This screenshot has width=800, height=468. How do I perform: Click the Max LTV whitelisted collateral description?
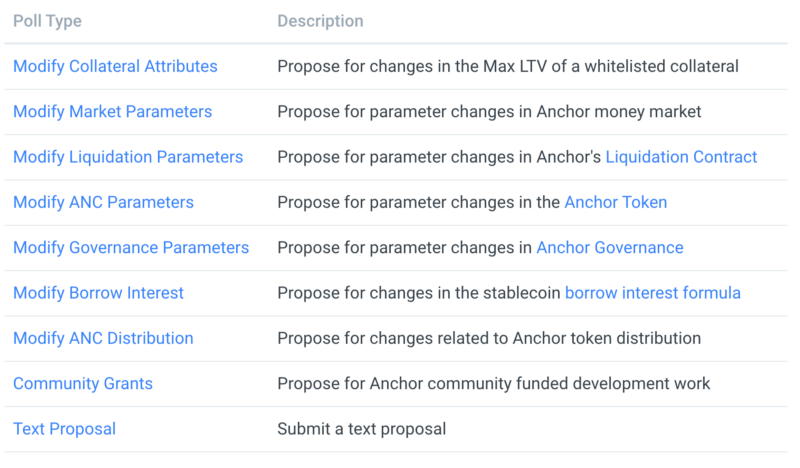coord(508,66)
